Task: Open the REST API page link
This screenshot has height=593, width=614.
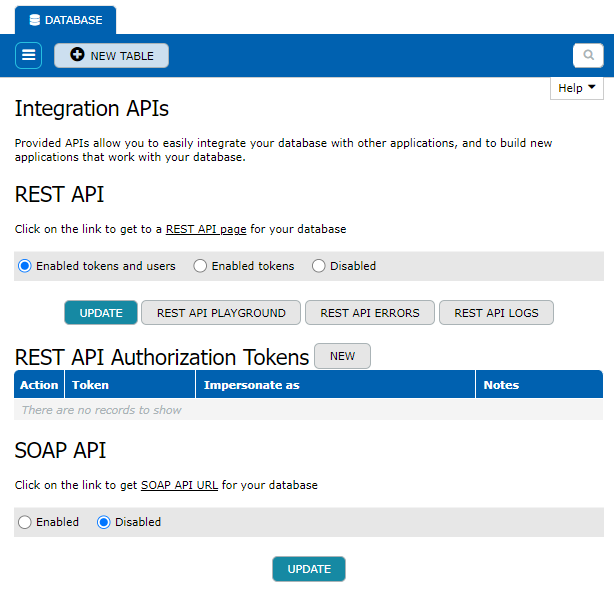Action: point(206,229)
